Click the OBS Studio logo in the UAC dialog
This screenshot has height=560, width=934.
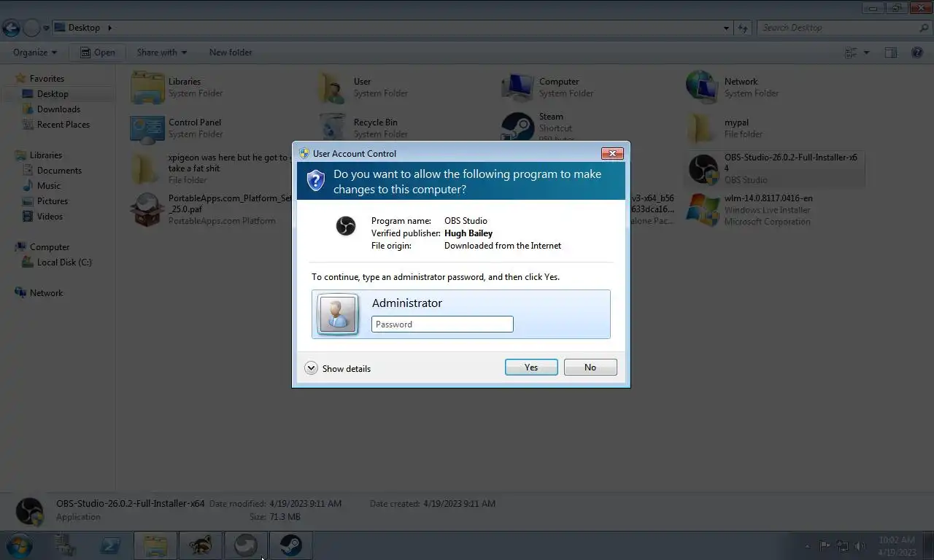click(x=346, y=226)
